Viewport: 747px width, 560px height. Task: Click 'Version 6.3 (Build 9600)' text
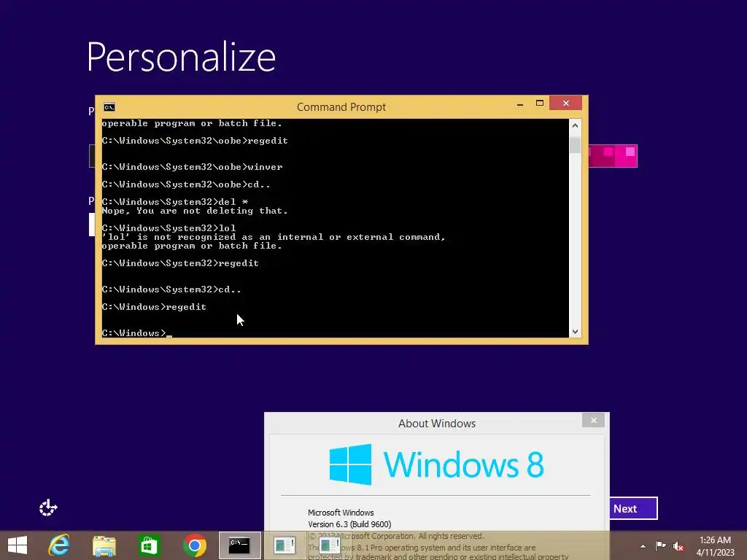[349, 524]
